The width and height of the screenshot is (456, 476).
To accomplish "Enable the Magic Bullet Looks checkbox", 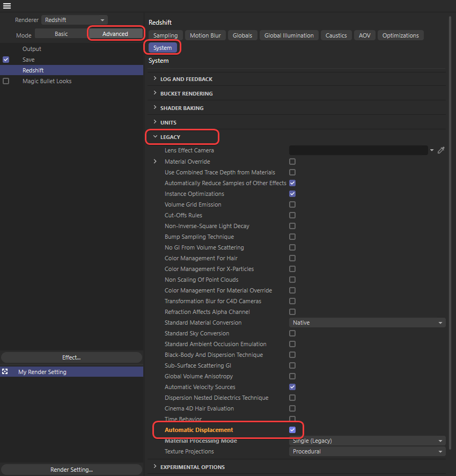I will 6,81.
